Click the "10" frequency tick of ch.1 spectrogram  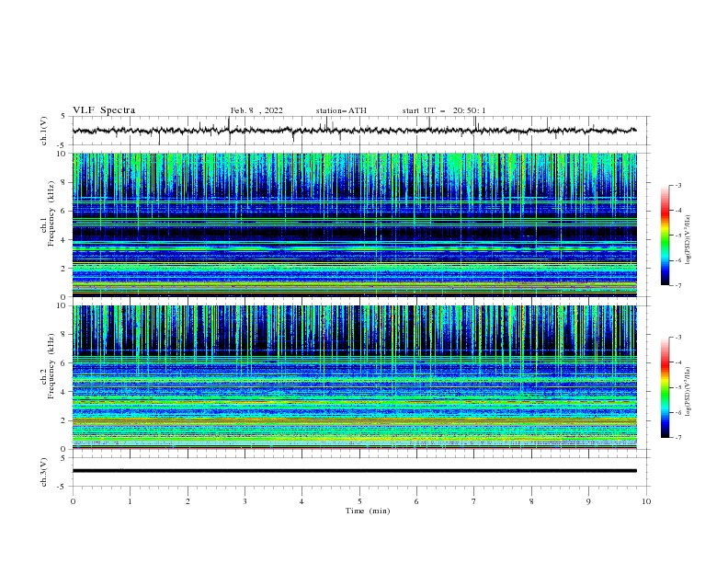(x=62, y=154)
